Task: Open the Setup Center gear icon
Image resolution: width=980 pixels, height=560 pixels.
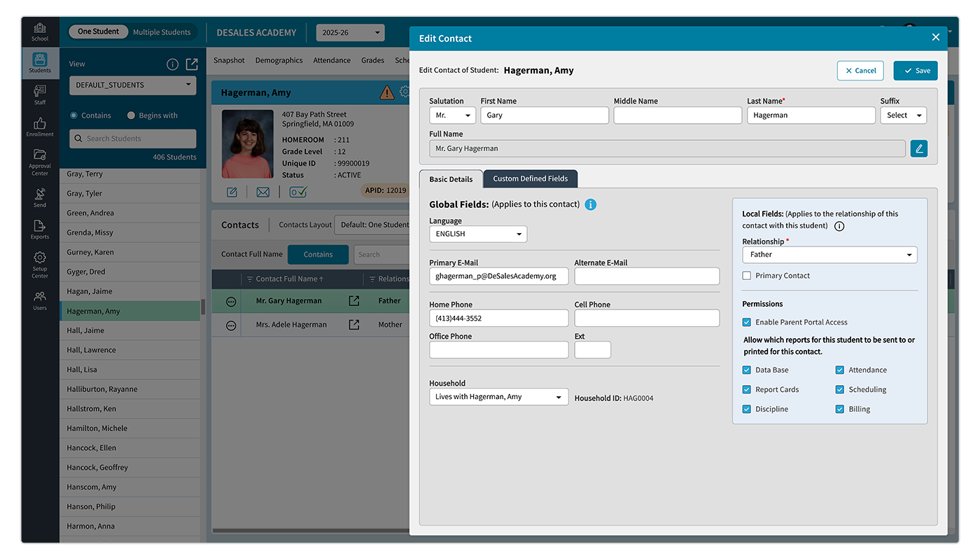Action: click(40, 265)
